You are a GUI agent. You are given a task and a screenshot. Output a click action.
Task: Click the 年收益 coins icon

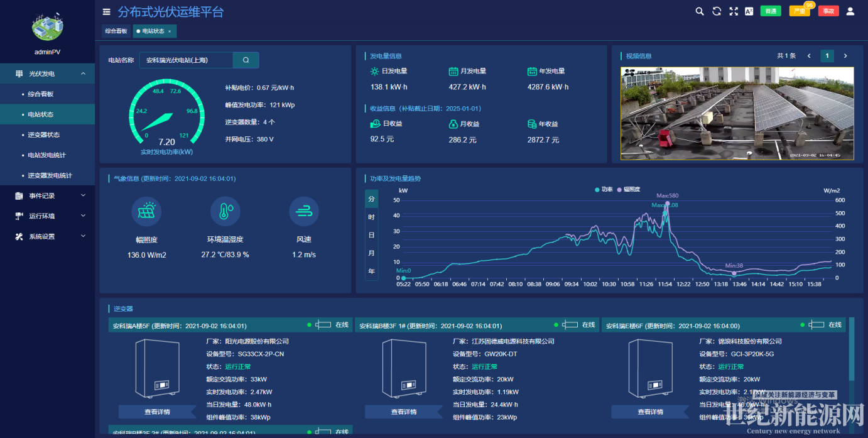(x=532, y=124)
